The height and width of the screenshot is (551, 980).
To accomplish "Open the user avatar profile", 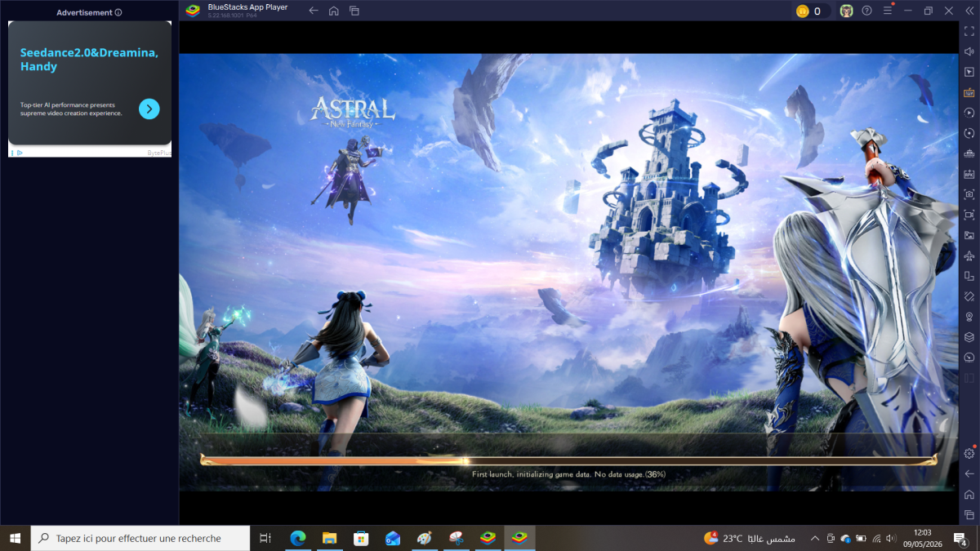I will point(847,11).
